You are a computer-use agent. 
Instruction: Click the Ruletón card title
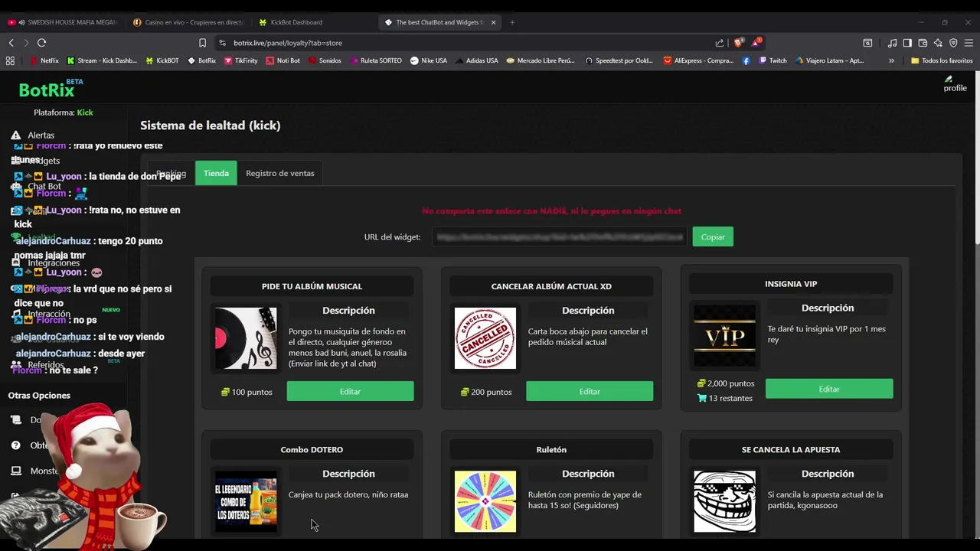(x=551, y=449)
